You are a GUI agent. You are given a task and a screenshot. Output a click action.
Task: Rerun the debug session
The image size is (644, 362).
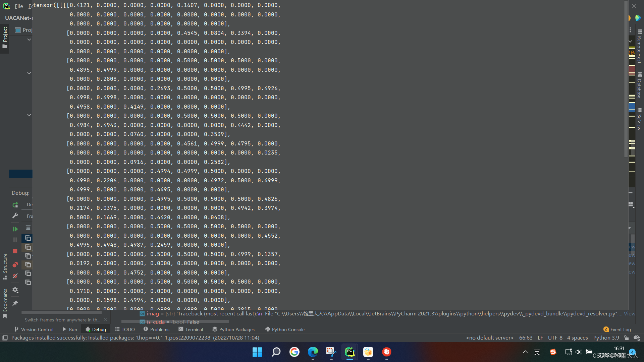coord(15,204)
